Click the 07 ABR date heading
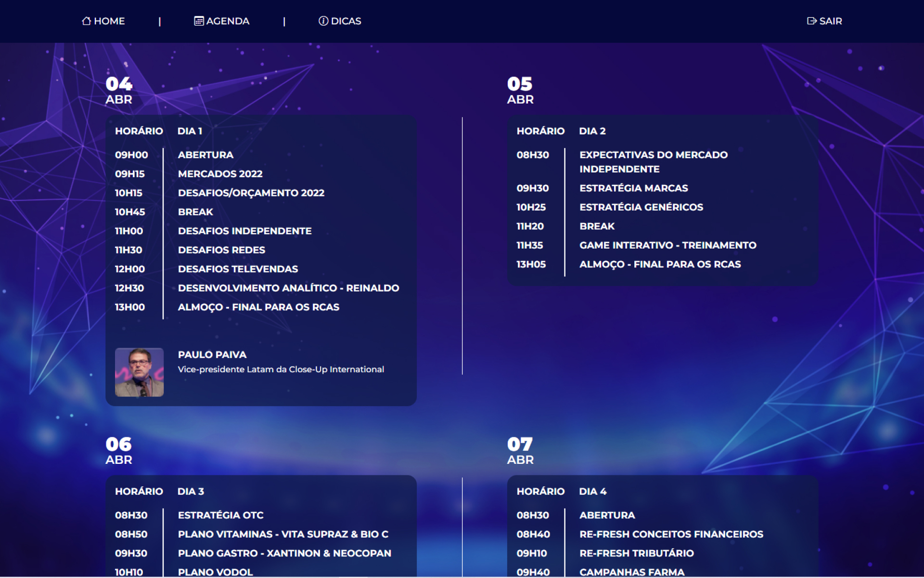The height and width of the screenshot is (578, 924). click(520, 450)
